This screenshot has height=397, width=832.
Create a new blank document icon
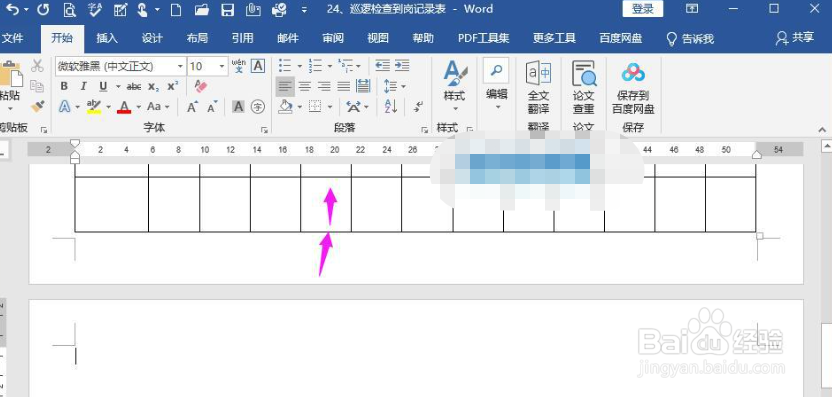pos(176,9)
